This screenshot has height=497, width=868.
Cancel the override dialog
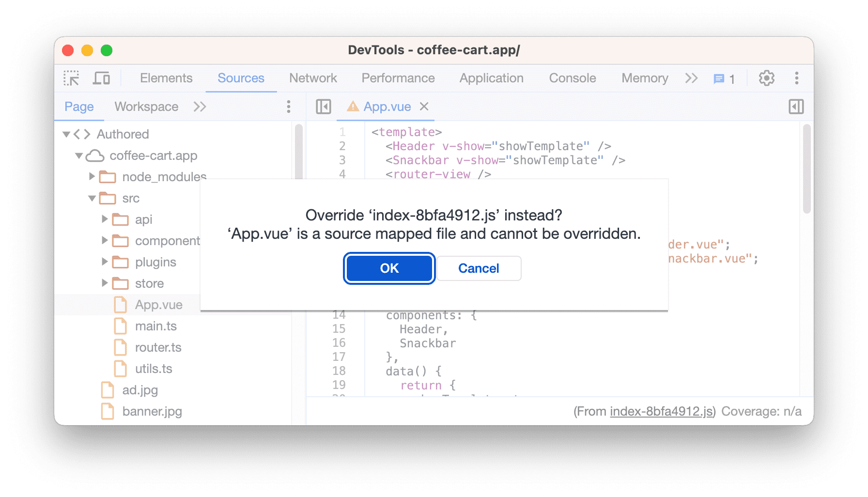click(x=478, y=268)
